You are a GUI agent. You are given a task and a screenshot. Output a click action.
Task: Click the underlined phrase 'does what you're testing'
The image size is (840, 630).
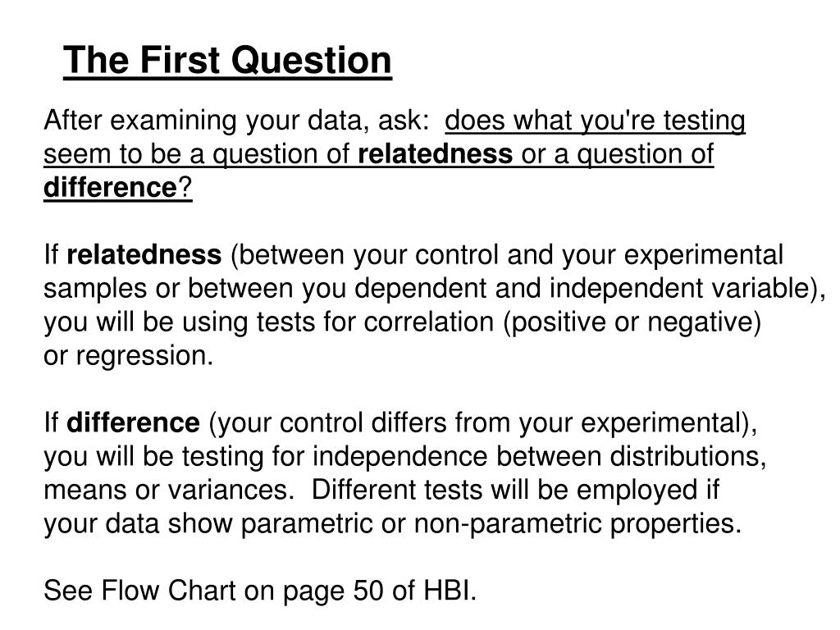click(x=596, y=121)
